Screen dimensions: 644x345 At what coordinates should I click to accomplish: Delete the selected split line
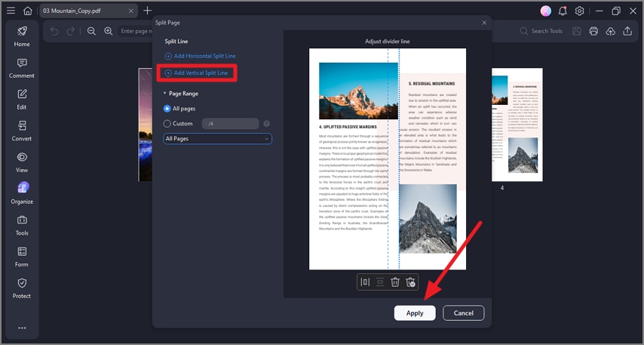pyautogui.click(x=395, y=282)
